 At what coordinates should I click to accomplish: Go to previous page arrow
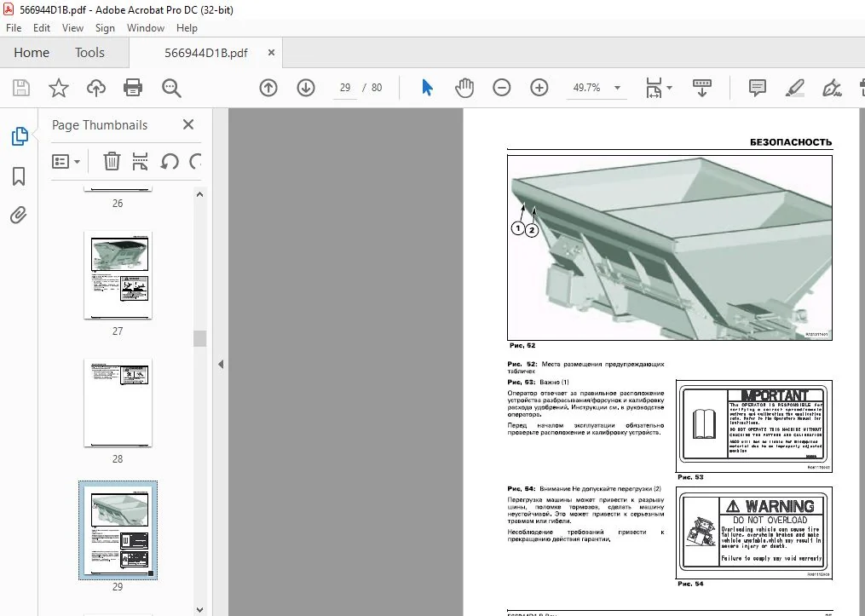click(268, 88)
